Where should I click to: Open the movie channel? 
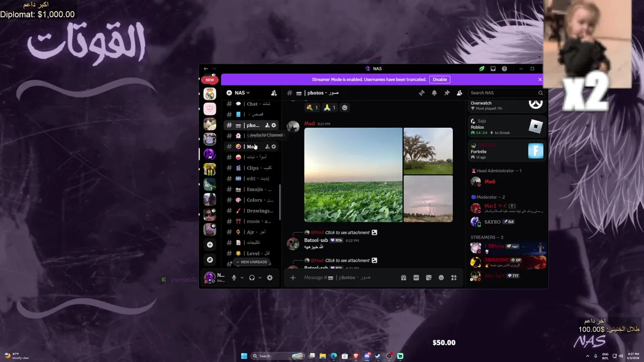pos(252,221)
